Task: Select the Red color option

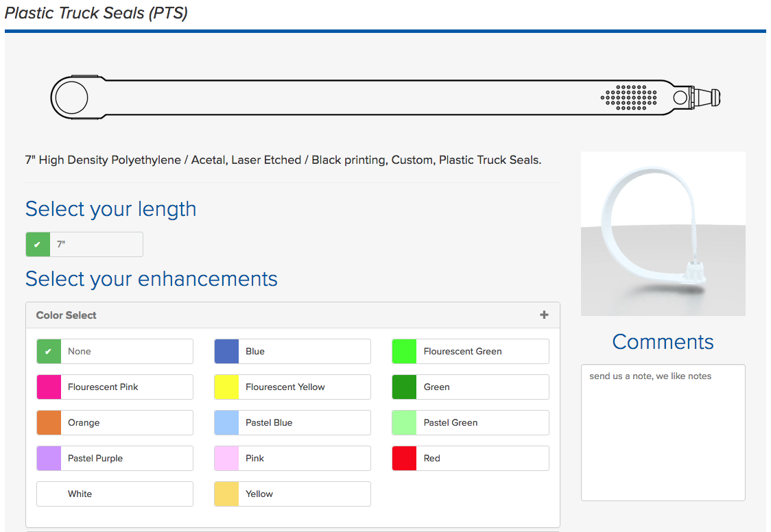Action: (x=471, y=459)
